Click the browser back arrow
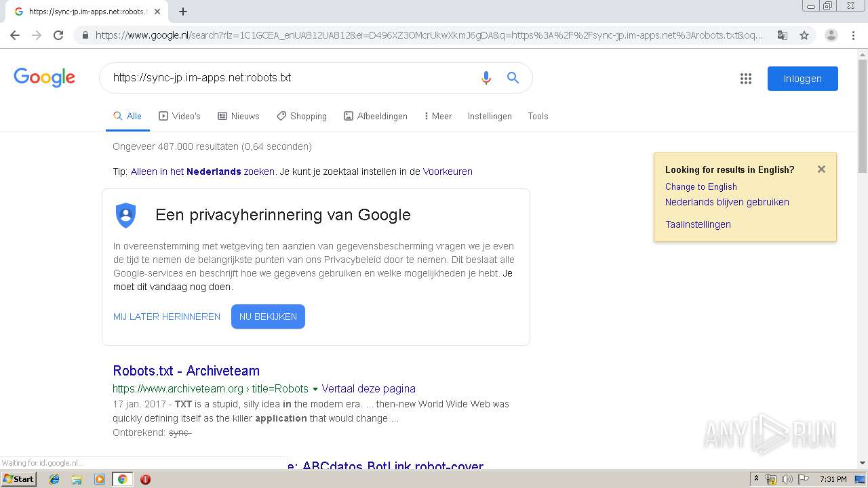868x488 pixels. [15, 35]
